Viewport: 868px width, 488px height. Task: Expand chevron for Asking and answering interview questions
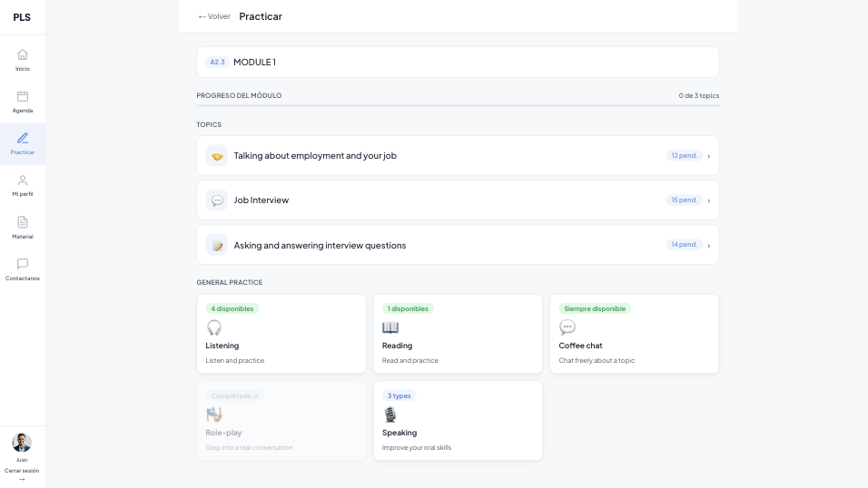pyautogui.click(x=708, y=245)
